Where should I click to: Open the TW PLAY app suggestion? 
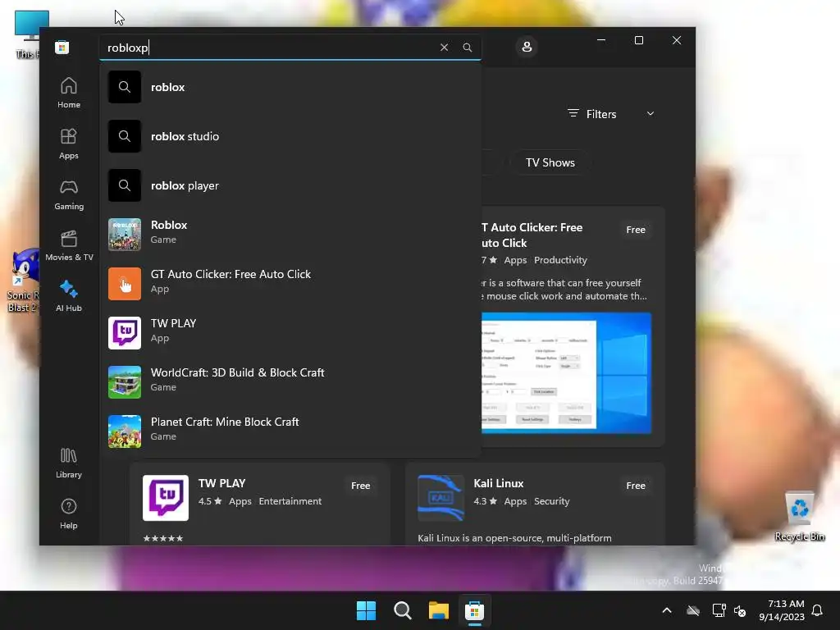pos(290,333)
